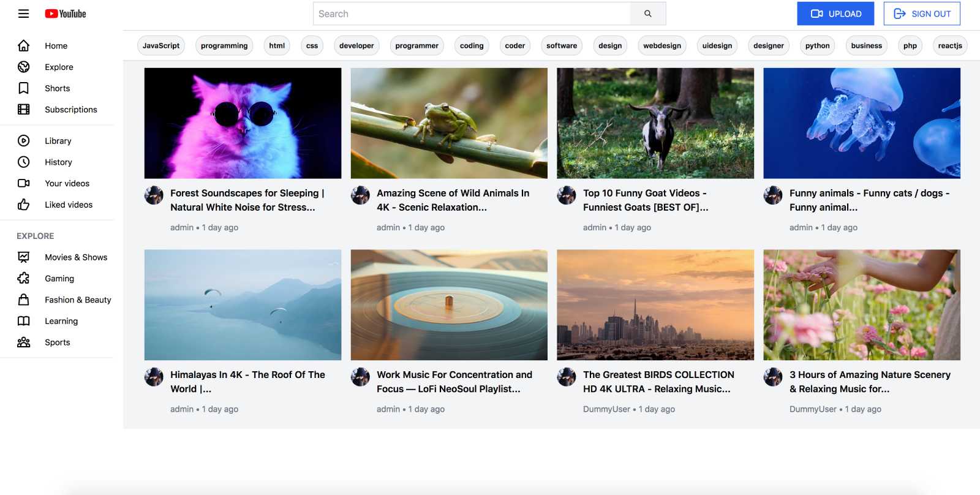Click into the Search field
The width and height of the screenshot is (980, 495).
(472, 13)
